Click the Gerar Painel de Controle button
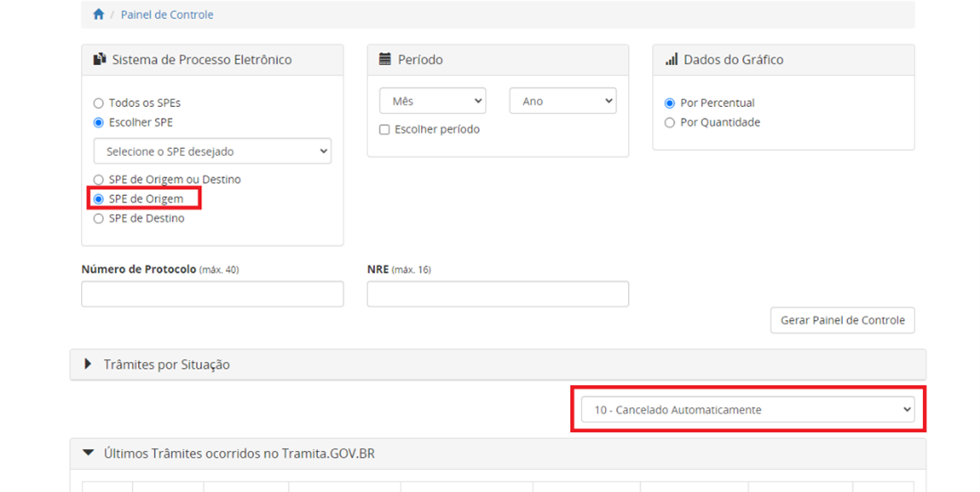The image size is (980, 492). [842, 321]
